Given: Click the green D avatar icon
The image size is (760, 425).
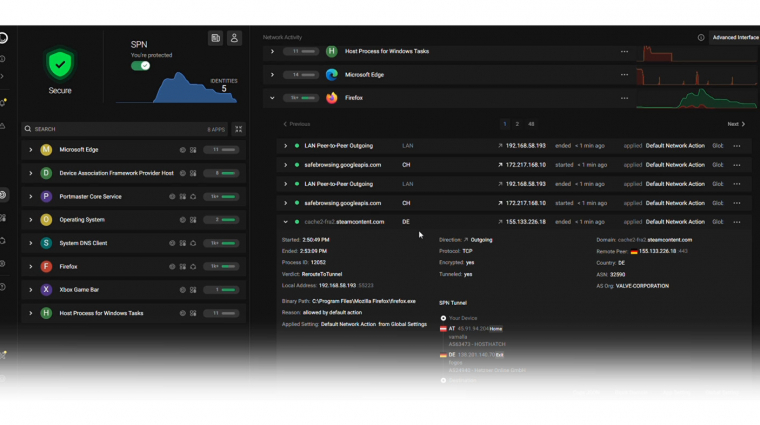Looking at the screenshot, I should click(x=46, y=173).
